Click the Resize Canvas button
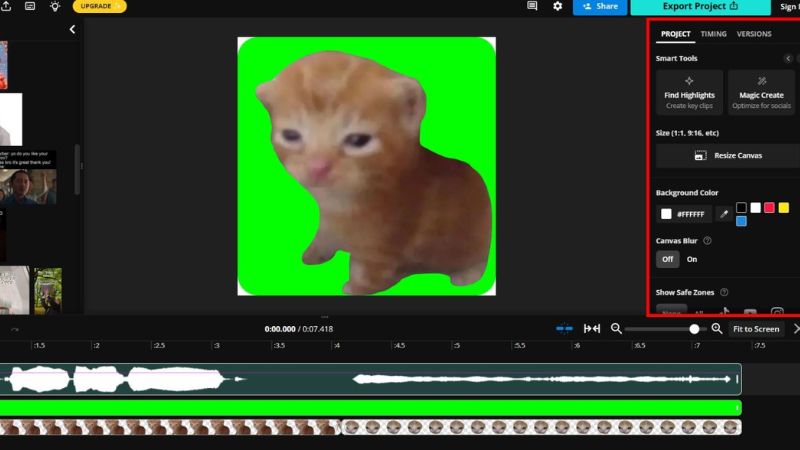Screen dimensions: 800x450 tap(728, 156)
